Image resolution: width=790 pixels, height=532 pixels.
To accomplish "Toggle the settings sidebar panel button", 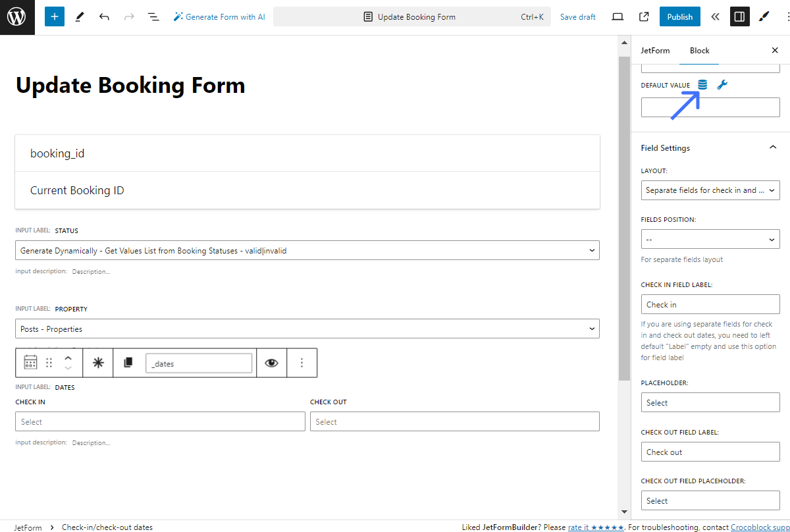I will [x=739, y=17].
